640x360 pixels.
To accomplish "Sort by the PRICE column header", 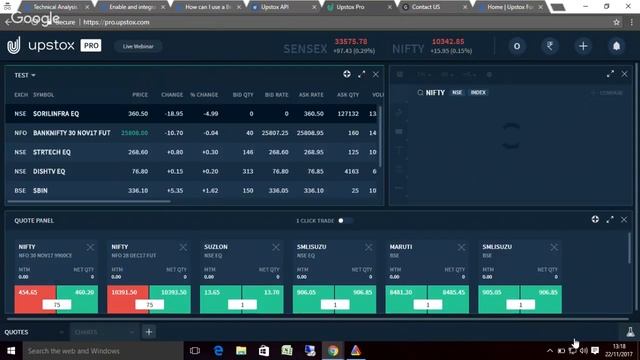I will (x=140, y=95).
